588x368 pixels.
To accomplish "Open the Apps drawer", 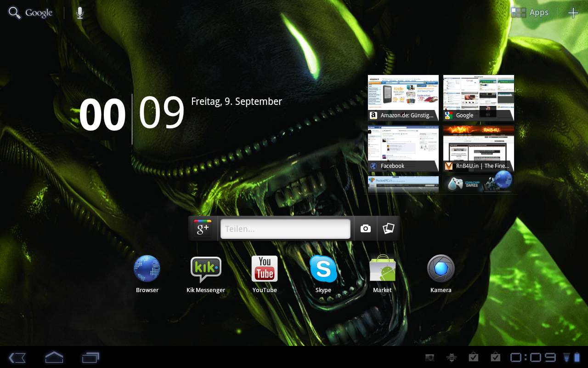I will tap(530, 13).
